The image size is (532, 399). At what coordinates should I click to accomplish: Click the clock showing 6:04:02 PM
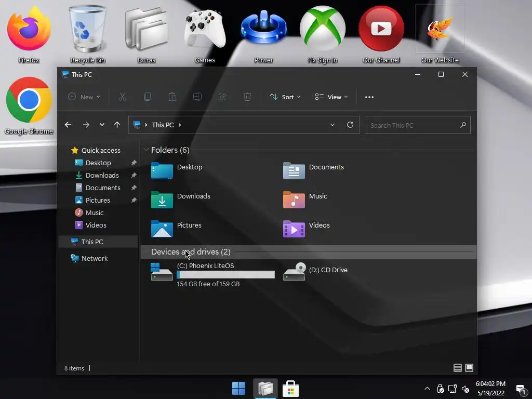490,384
